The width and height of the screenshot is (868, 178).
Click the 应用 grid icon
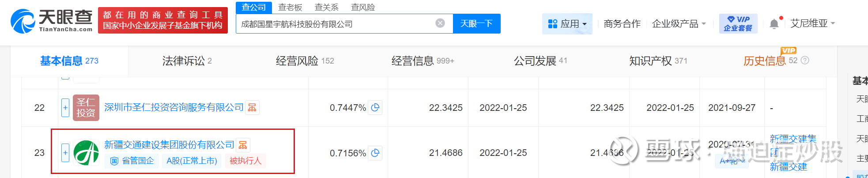pyautogui.click(x=552, y=24)
